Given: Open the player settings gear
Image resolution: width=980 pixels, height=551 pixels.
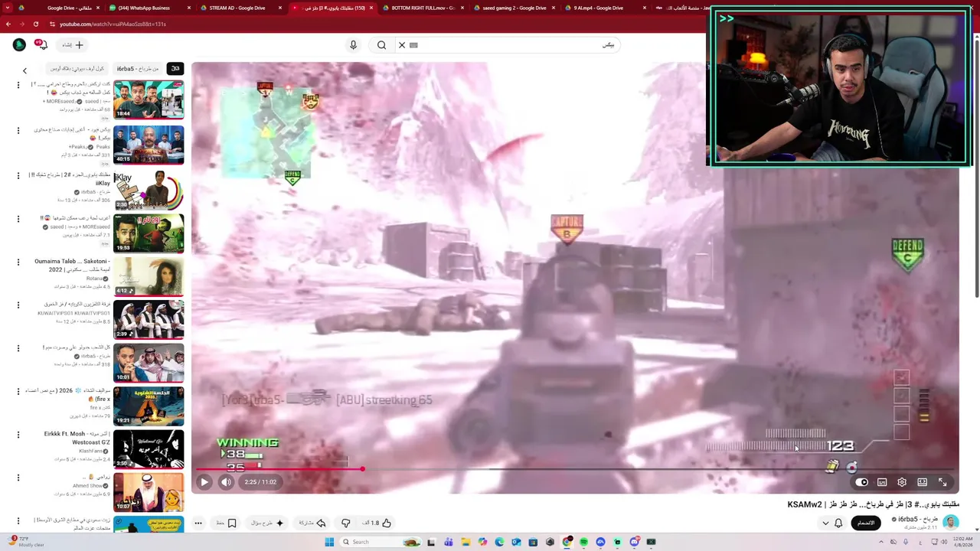Looking at the screenshot, I should tap(902, 482).
